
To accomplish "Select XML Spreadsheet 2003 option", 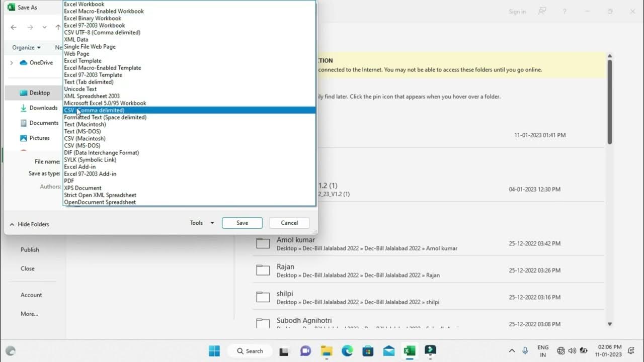I will click(189, 96).
